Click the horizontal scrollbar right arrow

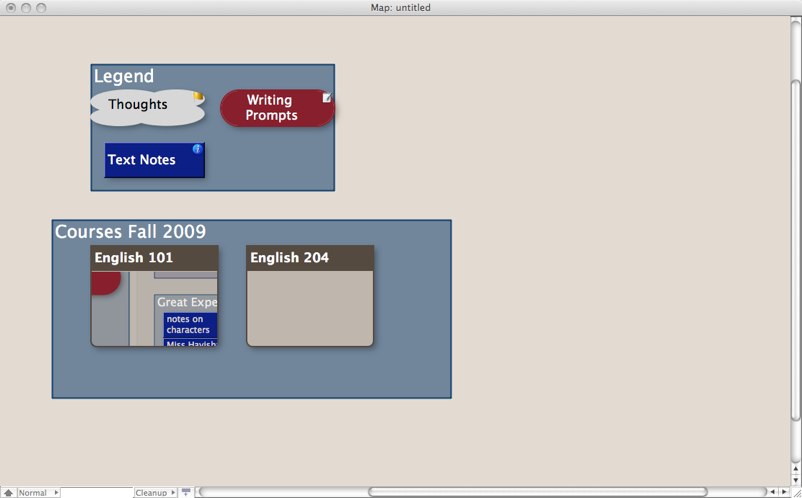point(784,492)
